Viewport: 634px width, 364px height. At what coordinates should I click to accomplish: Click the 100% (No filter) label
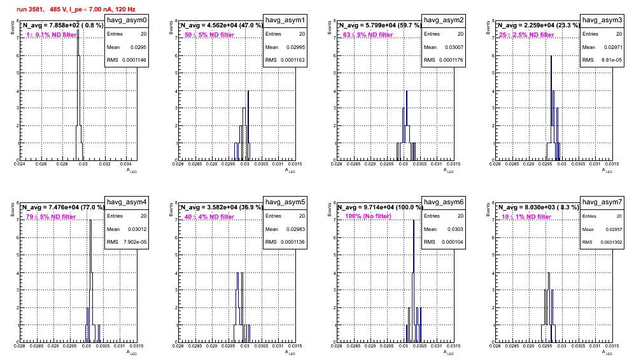coord(369,216)
